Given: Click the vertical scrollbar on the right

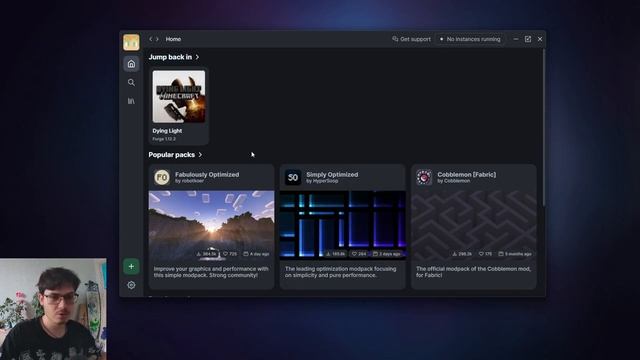Looking at the screenshot, I should [x=544, y=127].
